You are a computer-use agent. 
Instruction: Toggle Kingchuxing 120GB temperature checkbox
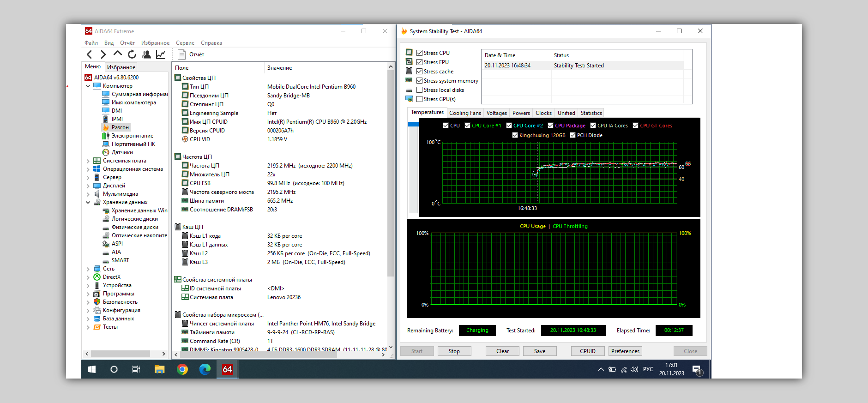[x=515, y=135]
